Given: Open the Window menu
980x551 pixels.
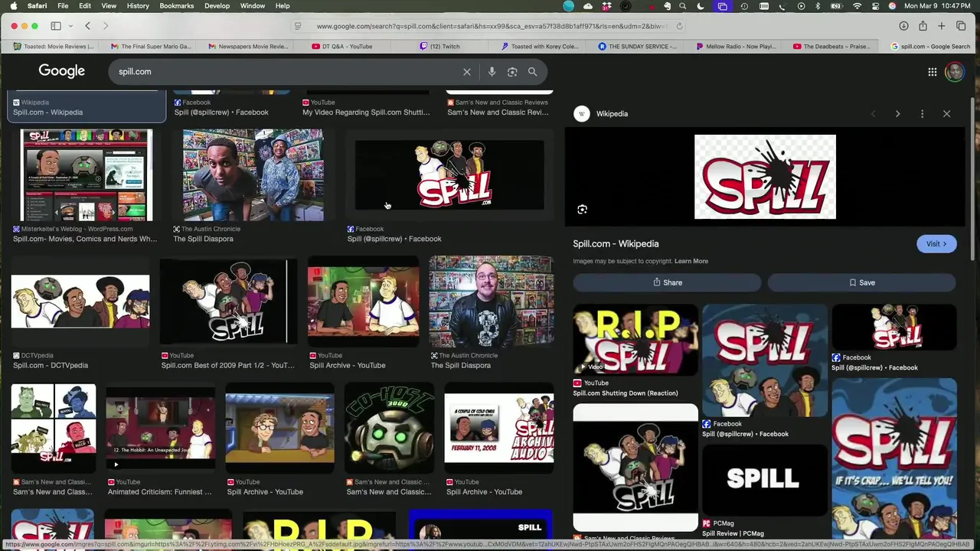Looking at the screenshot, I should [252, 6].
